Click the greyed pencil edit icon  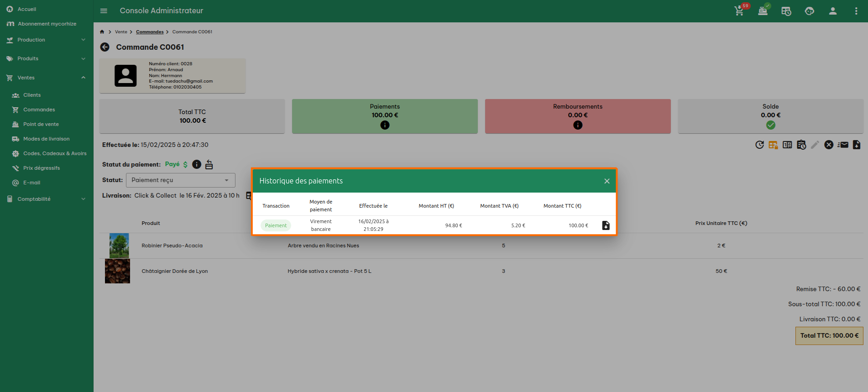pyautogui.click(x=815, y=145)
